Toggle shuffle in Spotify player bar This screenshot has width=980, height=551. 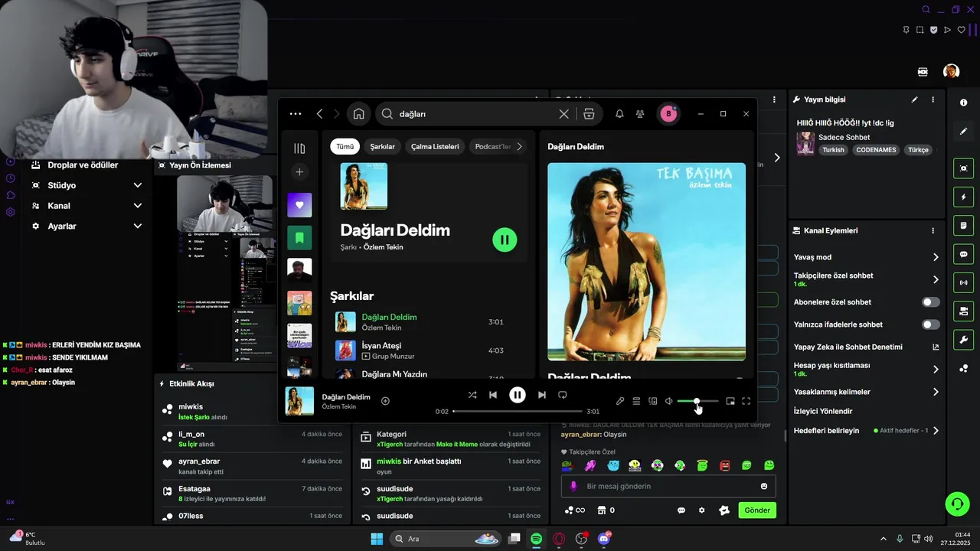(x=472, y=395)
